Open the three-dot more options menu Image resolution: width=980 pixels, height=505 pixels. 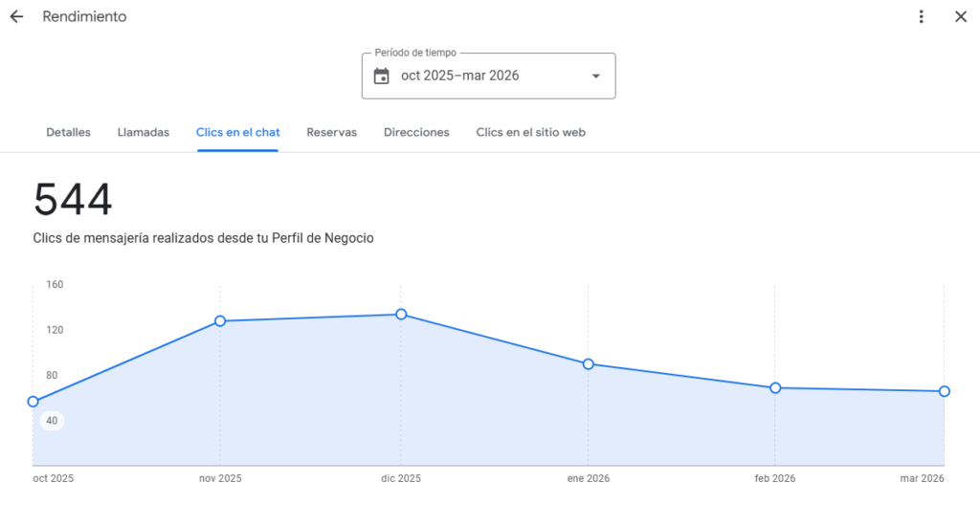pos(922,17)
